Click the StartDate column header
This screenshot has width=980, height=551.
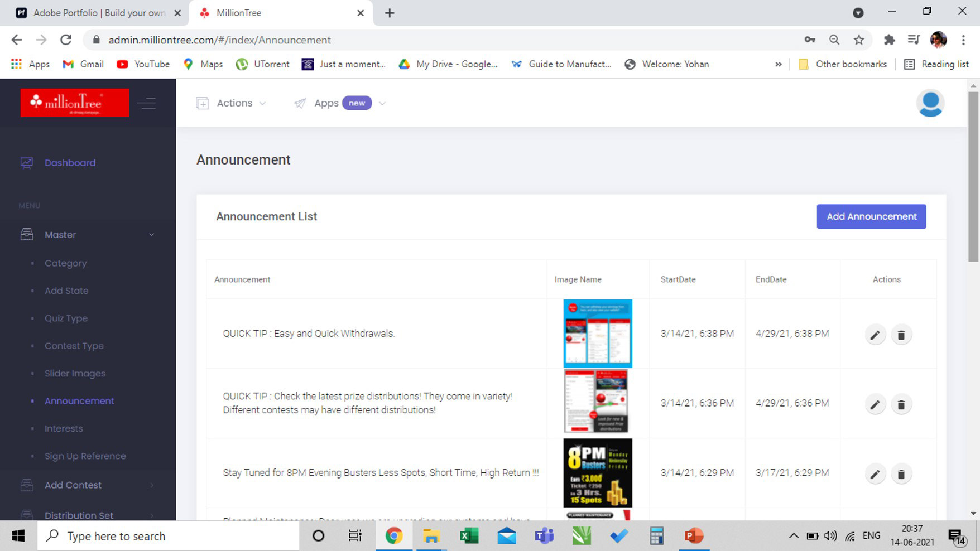(x=678, y=279)
